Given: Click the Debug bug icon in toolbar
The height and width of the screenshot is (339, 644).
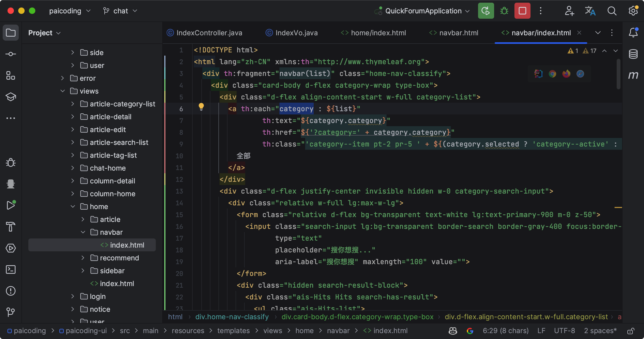Looking at the screenshot, I should pos(504,11).
